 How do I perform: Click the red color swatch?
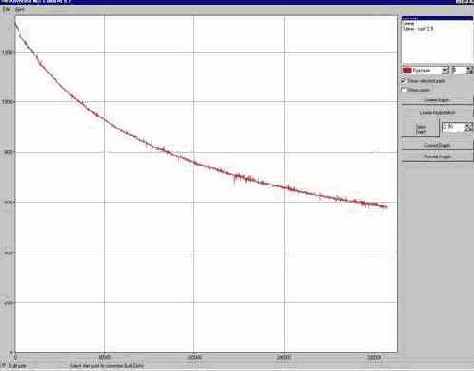pos(407,70)
